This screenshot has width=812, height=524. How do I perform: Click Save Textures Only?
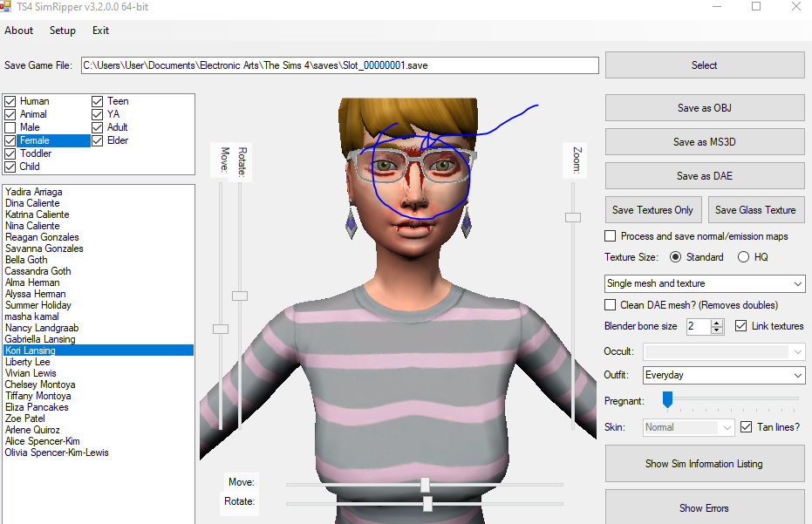click(x=653, y=209)
